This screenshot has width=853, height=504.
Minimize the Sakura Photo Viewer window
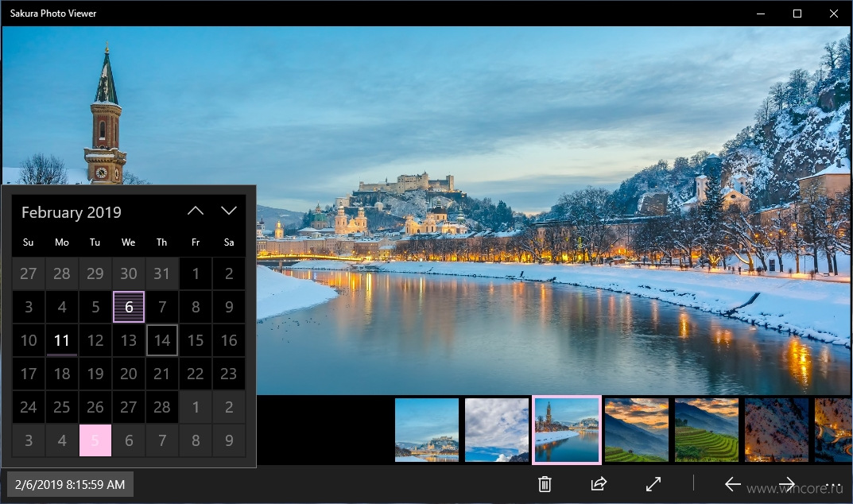pos(761,14)
